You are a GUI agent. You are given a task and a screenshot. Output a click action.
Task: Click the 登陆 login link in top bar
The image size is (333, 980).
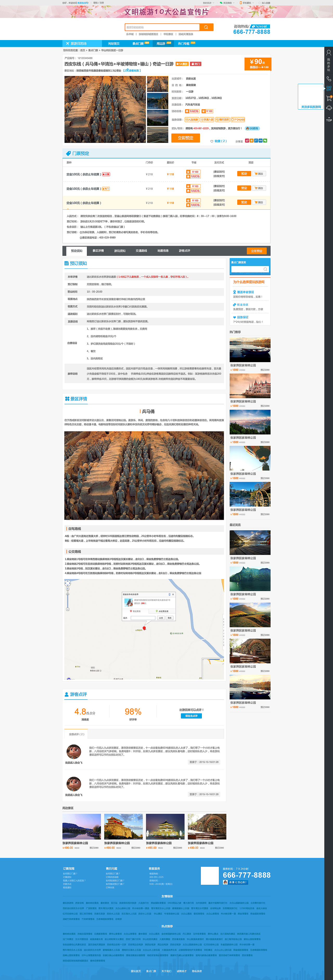pos(95,3)
